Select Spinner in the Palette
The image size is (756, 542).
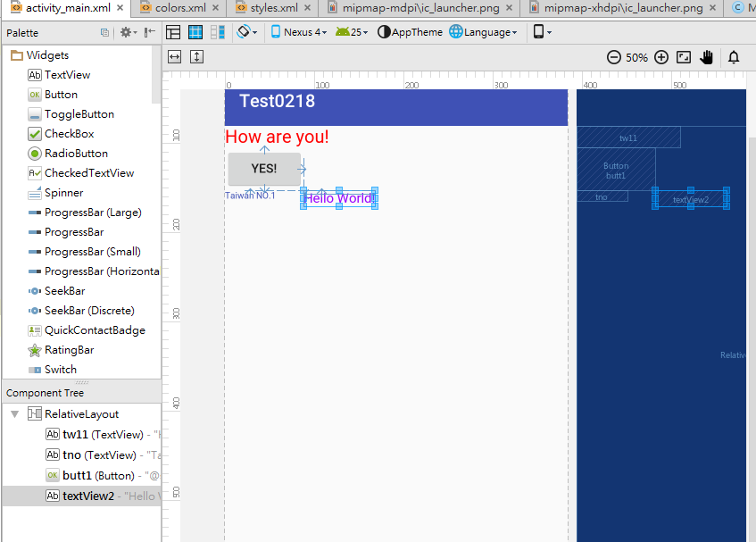(63, 193)
